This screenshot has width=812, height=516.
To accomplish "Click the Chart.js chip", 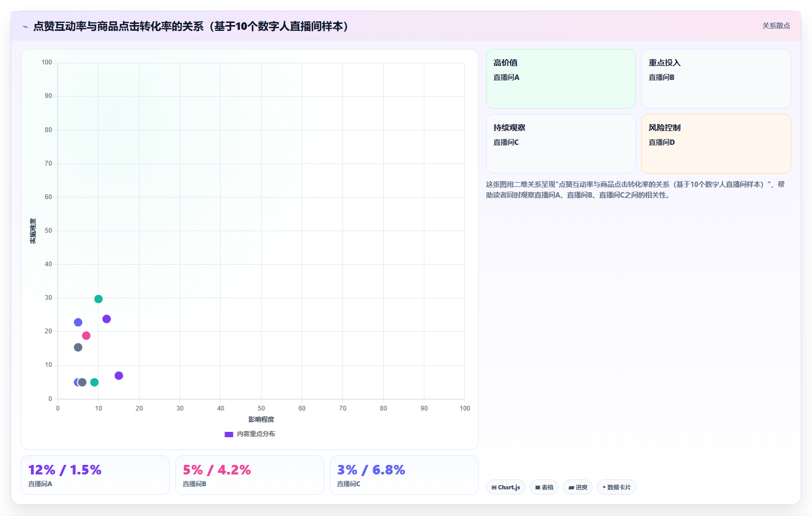I will 506,487.
